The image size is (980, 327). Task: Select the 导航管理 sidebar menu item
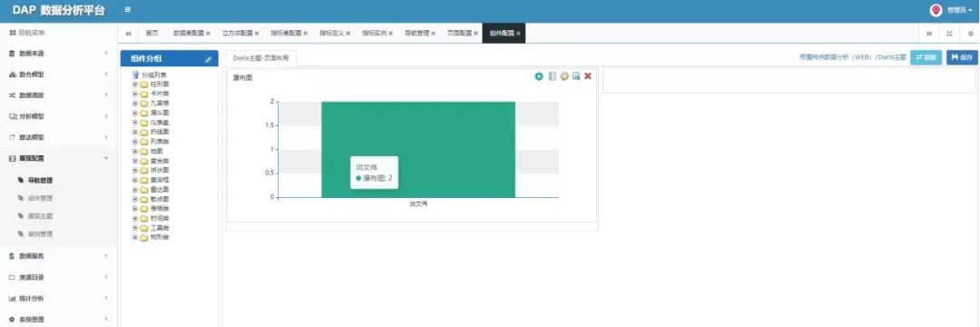40,180
